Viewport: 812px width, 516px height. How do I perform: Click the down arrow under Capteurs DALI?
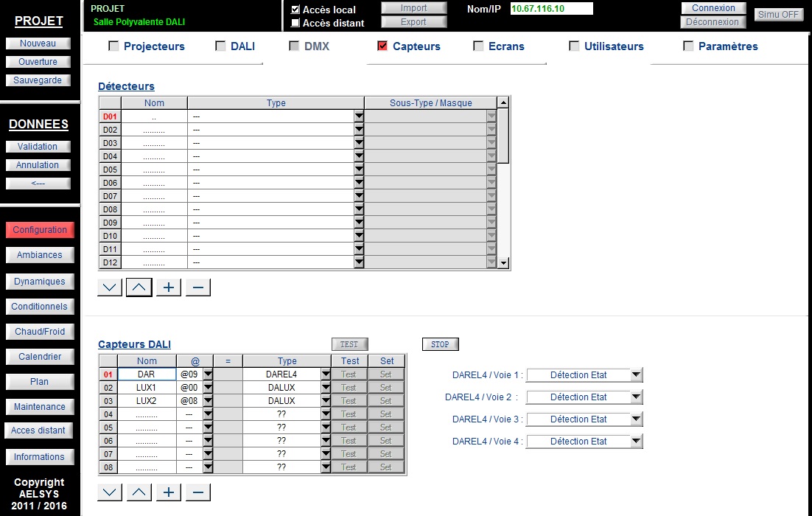click(110, 492)
